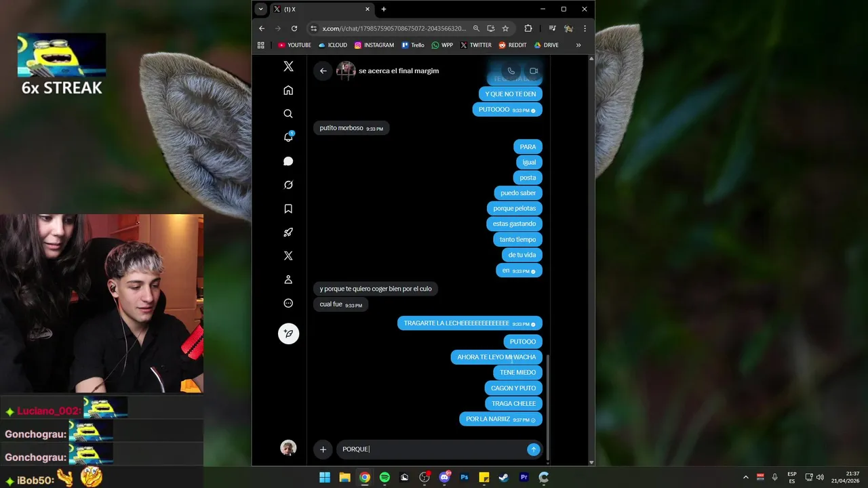Open the X Home icon in sidebar
Image resolution: width=868 pixels, height=488 pixels.
[x=288, y=90]
